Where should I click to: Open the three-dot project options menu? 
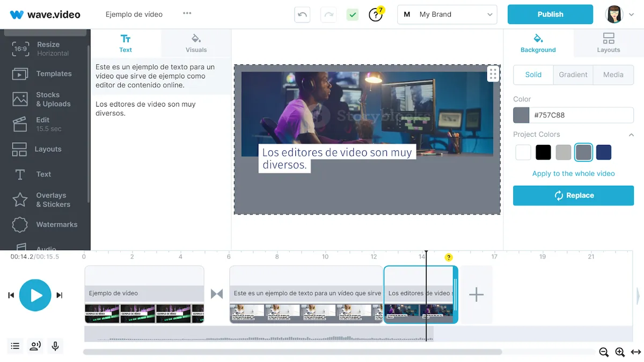(x=187, y=13)
